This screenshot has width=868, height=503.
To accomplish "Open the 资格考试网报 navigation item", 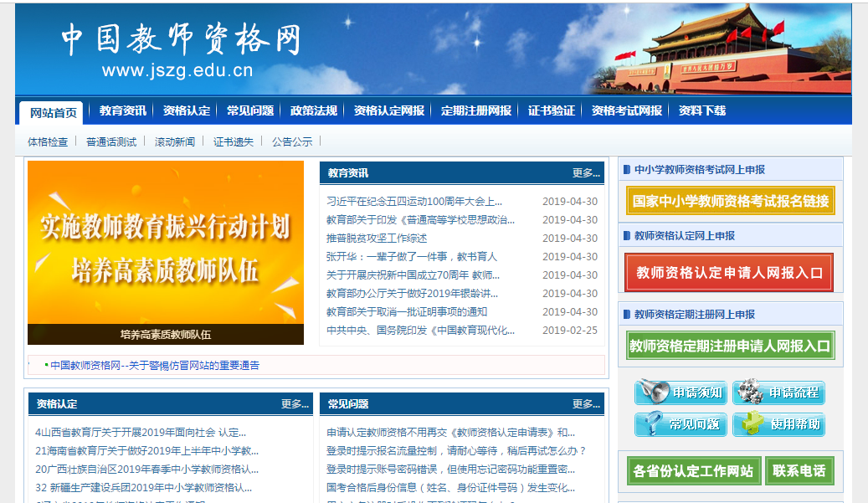I will pyautogui.click(x=627, y=110).
